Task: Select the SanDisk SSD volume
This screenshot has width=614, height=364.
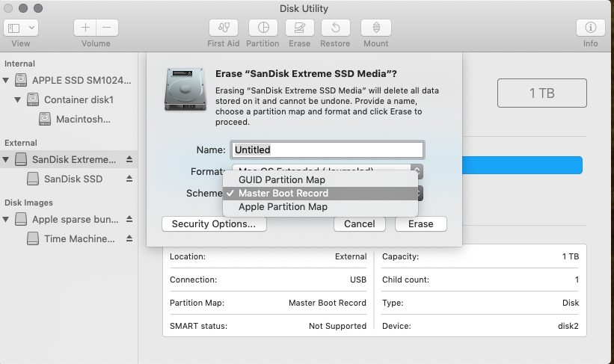Action: click(73, 179)
